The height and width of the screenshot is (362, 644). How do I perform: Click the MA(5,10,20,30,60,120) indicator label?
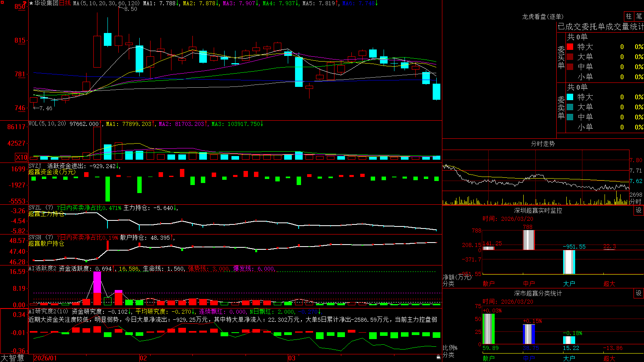(x=107, y=3)
